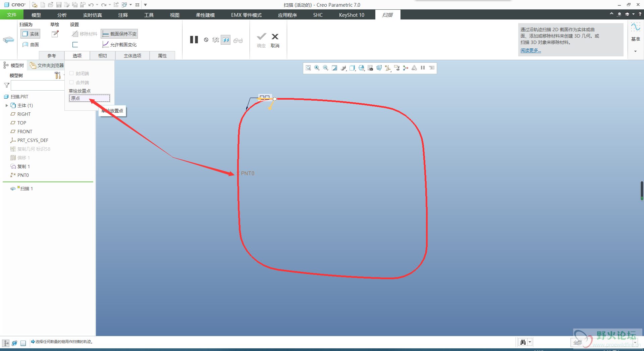
Task: Open datum display filters icon
Action: 388,68
